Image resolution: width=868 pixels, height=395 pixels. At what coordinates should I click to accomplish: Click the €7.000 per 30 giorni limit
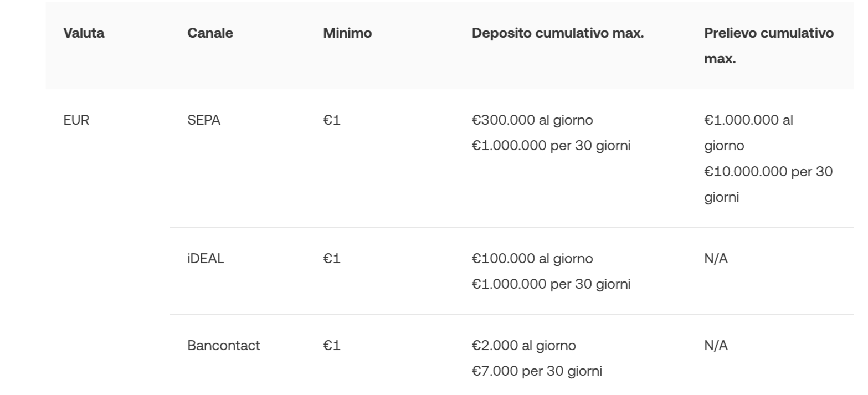[x=537, y=371]
